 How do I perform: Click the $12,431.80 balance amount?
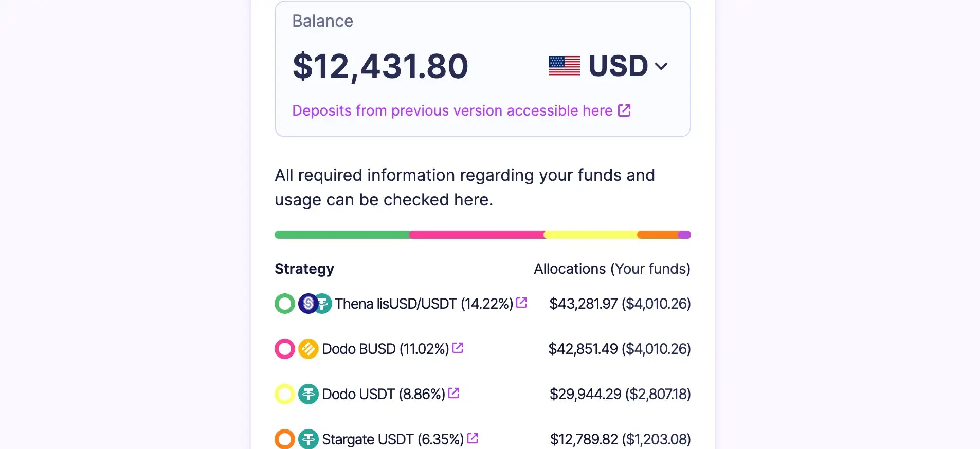380,66
